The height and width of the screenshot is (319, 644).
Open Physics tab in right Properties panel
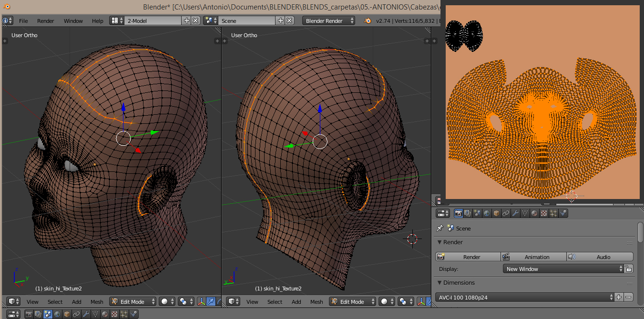point(563,213)
